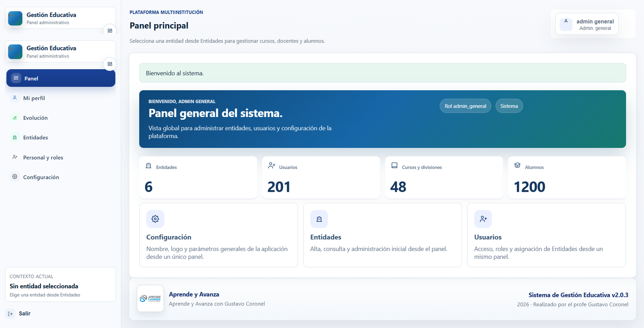Click the Panel general del sistema heading

pyautogui.click(x=215, y=113)
